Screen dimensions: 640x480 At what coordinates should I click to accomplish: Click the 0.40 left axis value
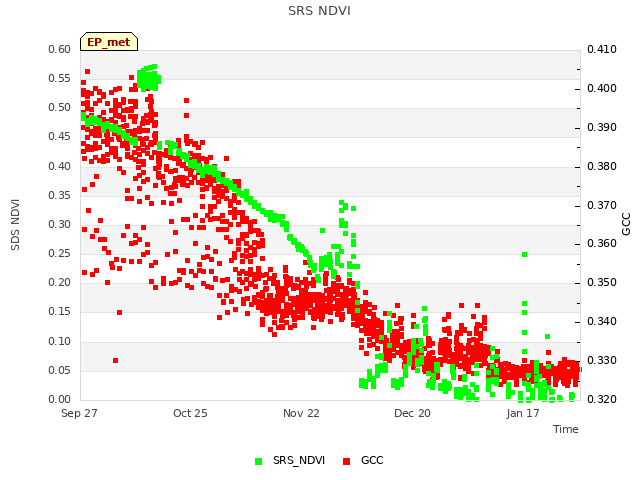coord(60,166)
